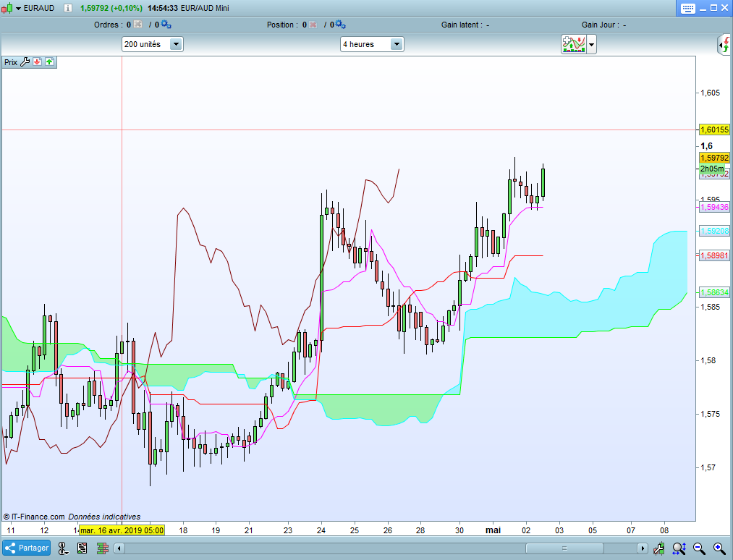Click the red 1,58981 price label
This screenshot has width=733, height=560.
tap(714, 255)
